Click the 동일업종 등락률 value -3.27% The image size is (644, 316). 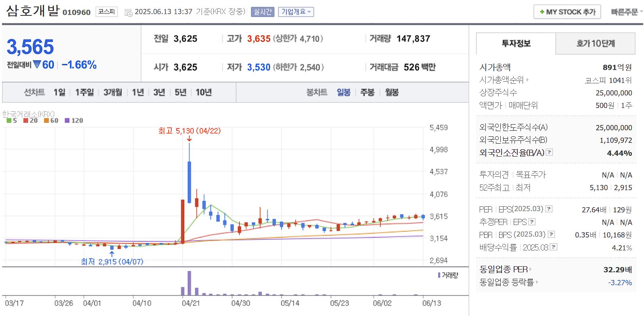coord(620,282)
